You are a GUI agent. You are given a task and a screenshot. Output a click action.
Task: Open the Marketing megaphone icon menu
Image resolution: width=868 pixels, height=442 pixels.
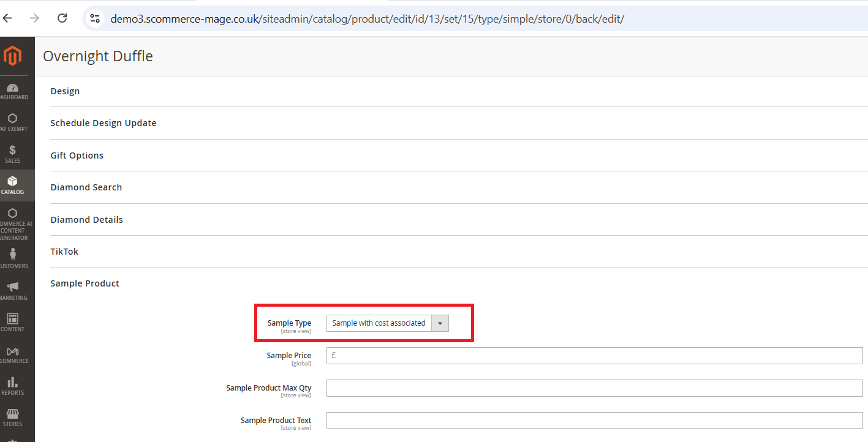tap(12, 290)
